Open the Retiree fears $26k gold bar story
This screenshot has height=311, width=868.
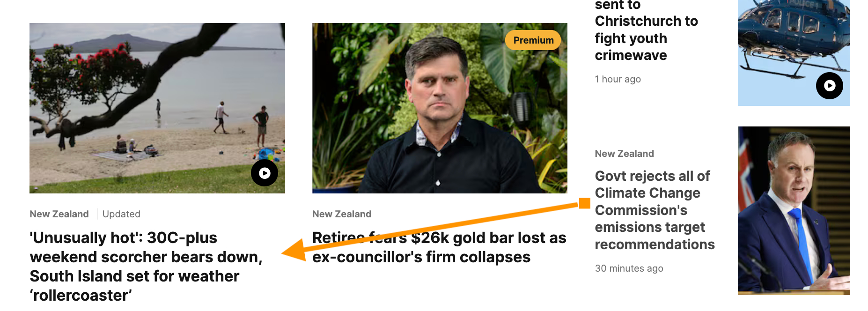tap(439, 247)
